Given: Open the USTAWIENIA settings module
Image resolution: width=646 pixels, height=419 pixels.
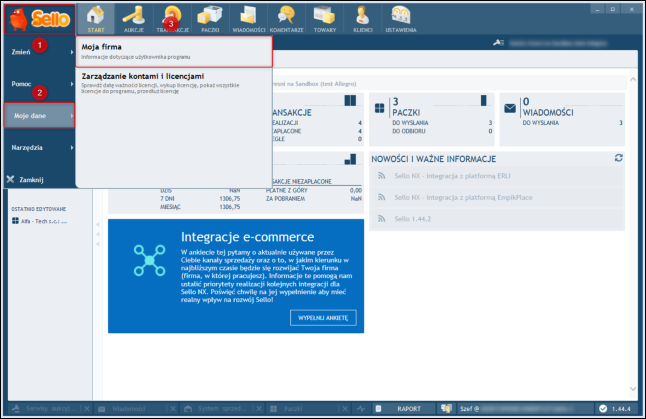Looking at the screenshot, I should point(401,19).
